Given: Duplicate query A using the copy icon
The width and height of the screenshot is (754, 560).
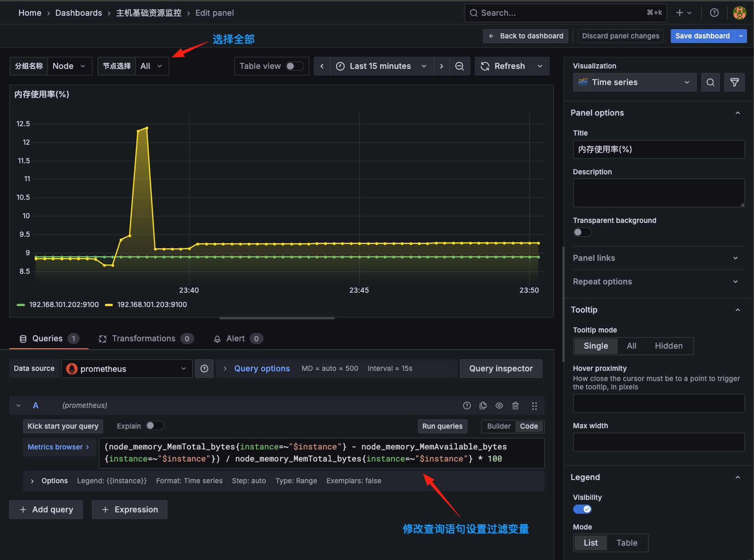Looking at the screenshot, I should point(483,406).
